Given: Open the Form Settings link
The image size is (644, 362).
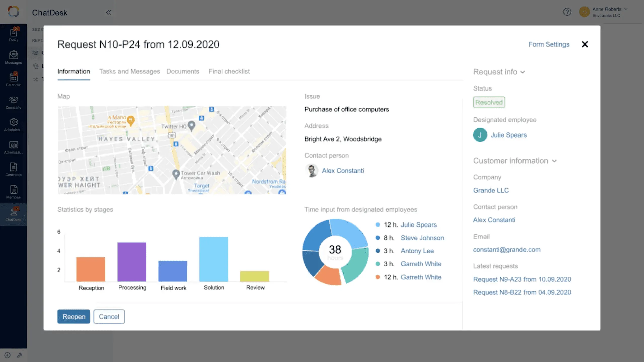Looking at the screenshot, I should tap(549, 44).
